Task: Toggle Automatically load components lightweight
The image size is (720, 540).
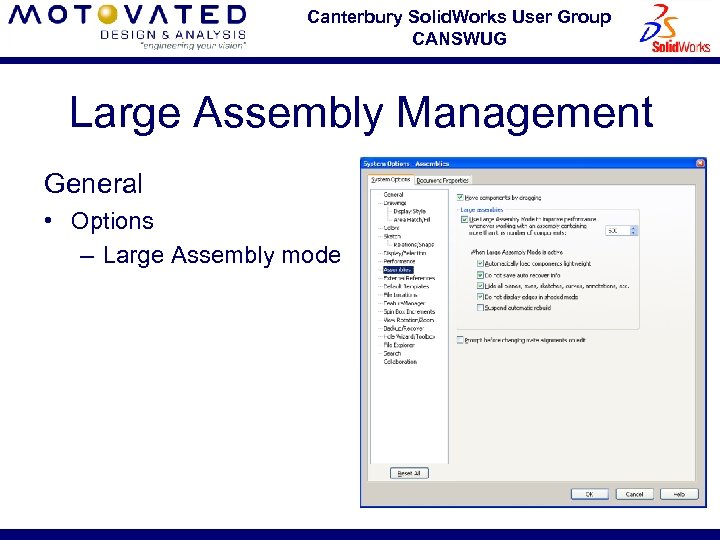Action: tap(480, 264)
